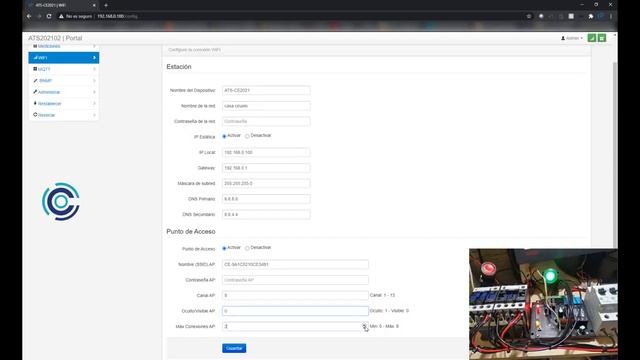Image resolution: width=640 pixels, height=360 pixels.
Task: Click the Máx Conexiones AP stepper arrows
Action: point(364,326)
